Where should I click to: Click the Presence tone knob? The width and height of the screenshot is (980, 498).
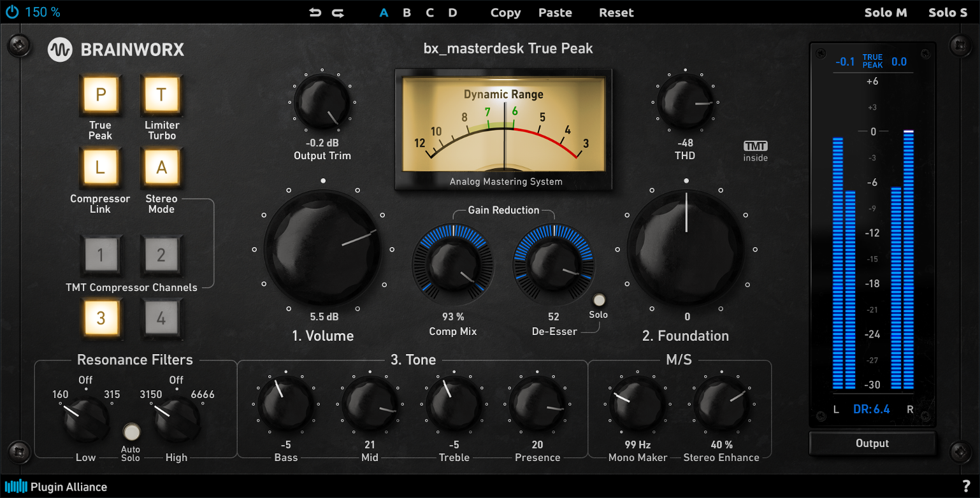[537, 404]
